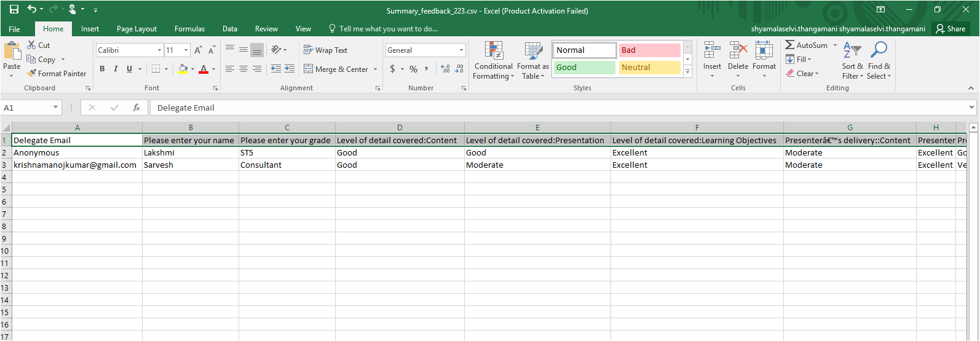
Task: Click the Tell me search box
Action: pyautogui.click(x=383, y=29)
